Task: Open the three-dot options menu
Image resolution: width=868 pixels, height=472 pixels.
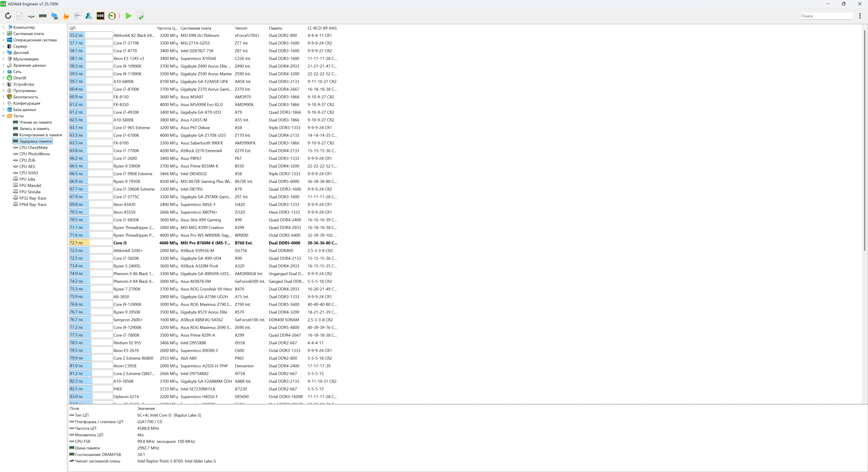Action: [x=860, y=16]
